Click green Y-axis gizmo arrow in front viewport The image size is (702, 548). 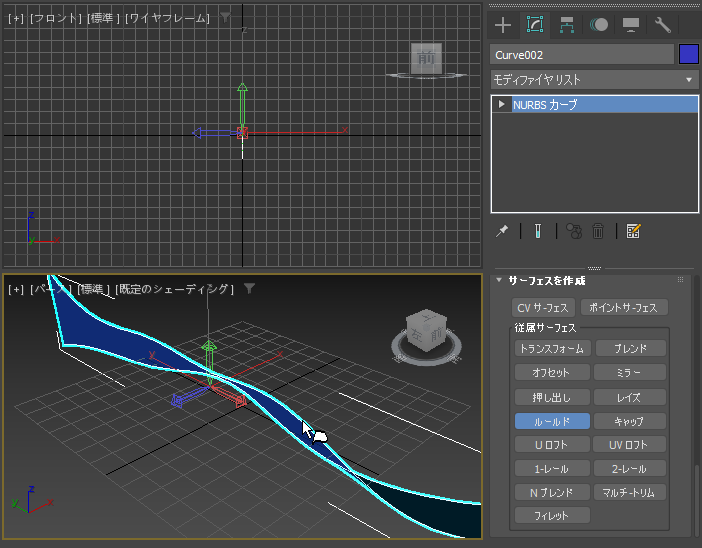tap(242, 105)
